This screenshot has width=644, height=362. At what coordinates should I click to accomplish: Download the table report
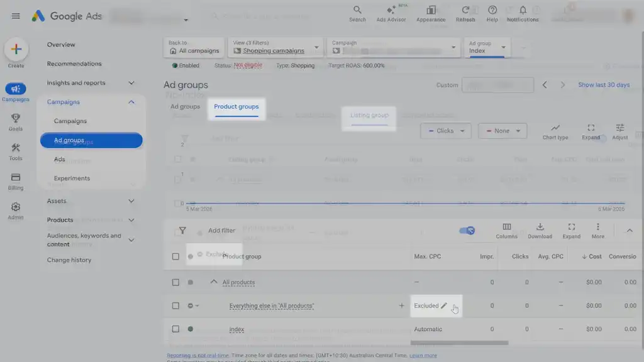540,231
